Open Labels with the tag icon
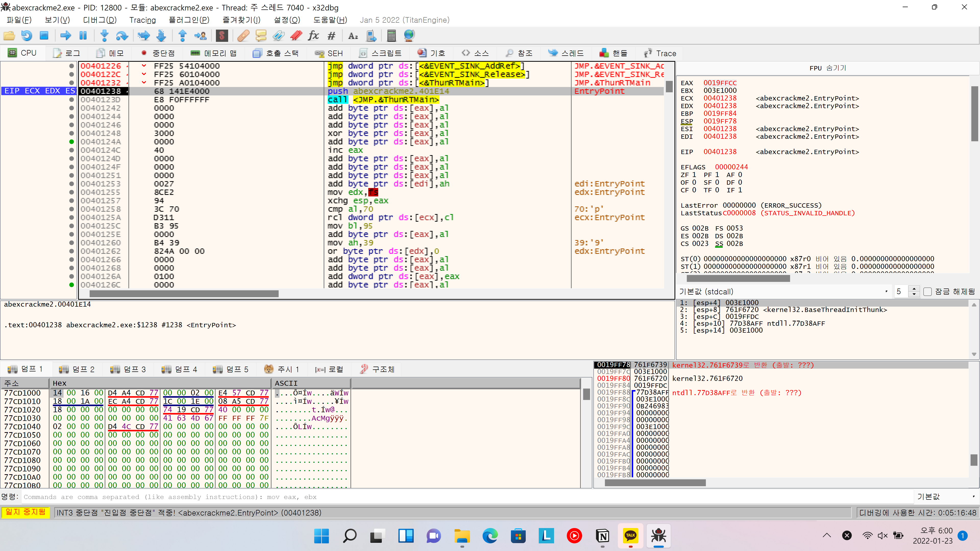This screenshot has width=980, height=551. pyautogui.click(x=278, y=36)
